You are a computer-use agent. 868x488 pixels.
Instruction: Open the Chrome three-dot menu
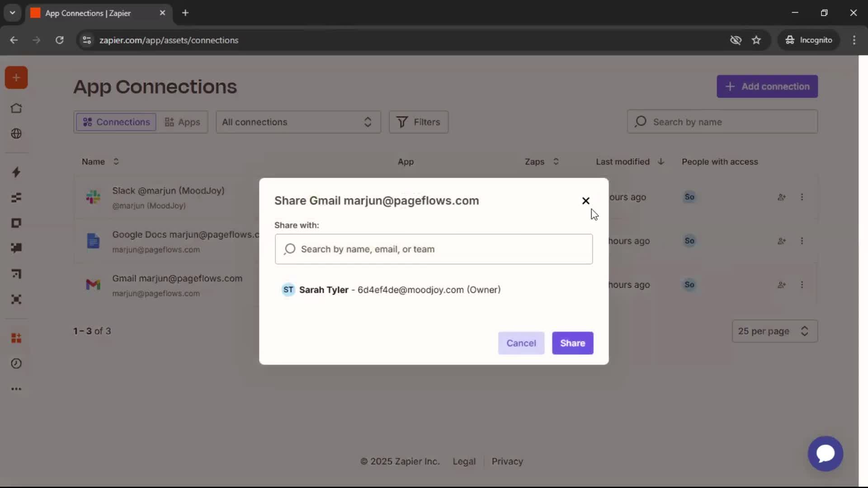click(x=854, y=40)
